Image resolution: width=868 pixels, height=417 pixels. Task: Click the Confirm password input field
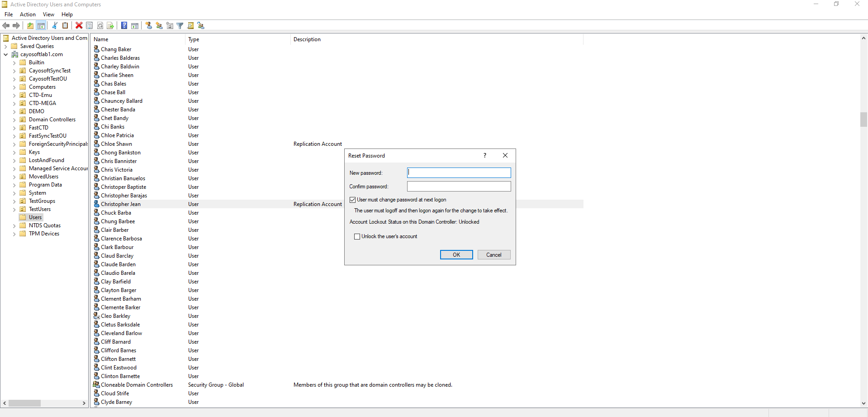click(x=459, y=187)
